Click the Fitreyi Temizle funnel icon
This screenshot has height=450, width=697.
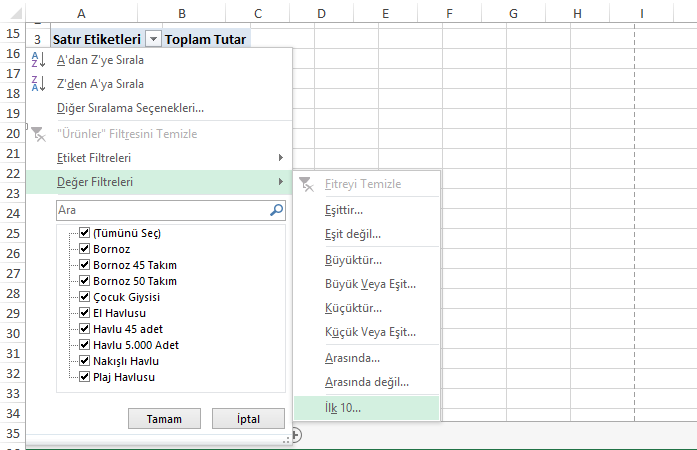point(307,184)
